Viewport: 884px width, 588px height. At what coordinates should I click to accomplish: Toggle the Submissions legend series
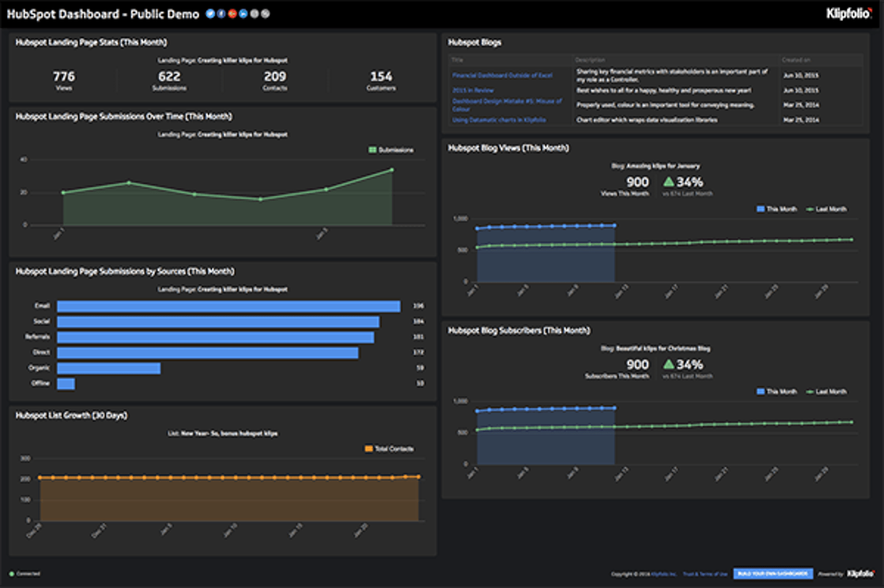[x=391, y=150]
